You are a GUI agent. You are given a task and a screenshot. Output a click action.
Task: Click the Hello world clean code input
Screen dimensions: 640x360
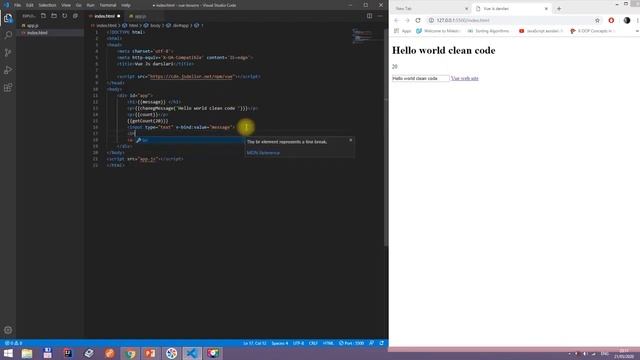click(420, 78)
